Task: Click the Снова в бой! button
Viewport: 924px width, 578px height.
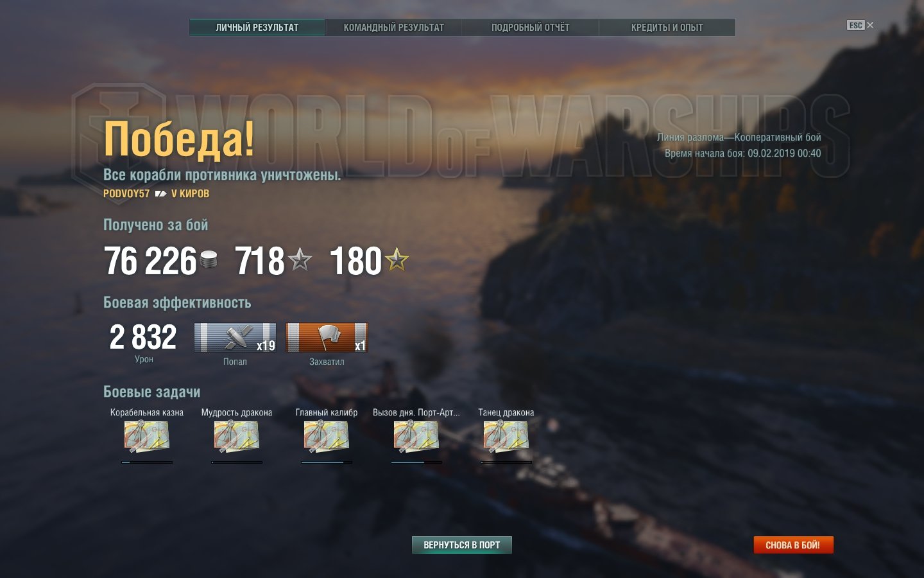Action: 793,545
